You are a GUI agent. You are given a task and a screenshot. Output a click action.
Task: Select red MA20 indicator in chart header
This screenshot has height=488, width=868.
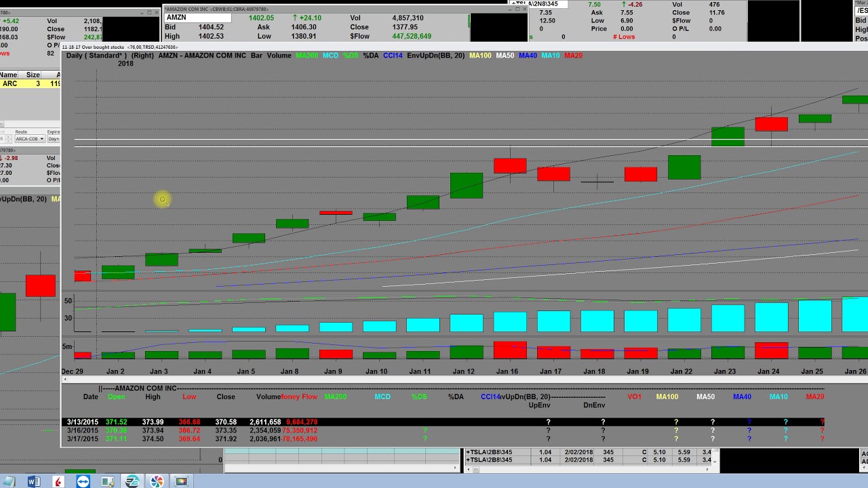pyautogui.click(x=573, y=56)
